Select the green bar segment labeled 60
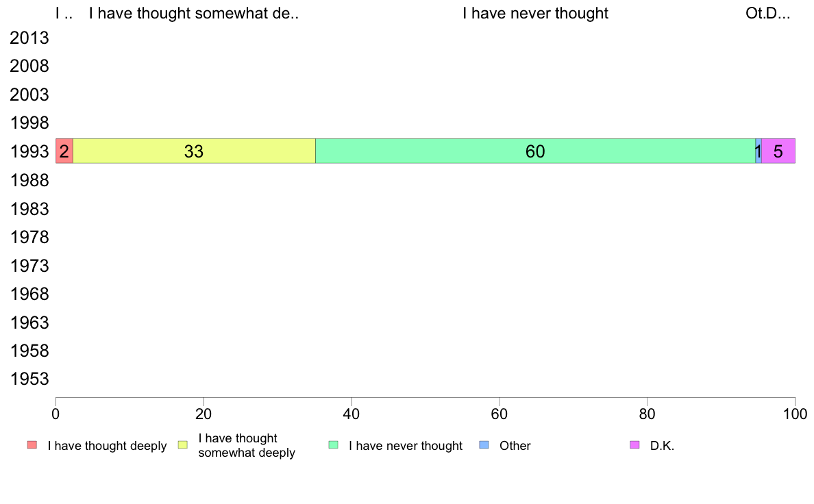The image size is (814, 504). click(535, 151)
